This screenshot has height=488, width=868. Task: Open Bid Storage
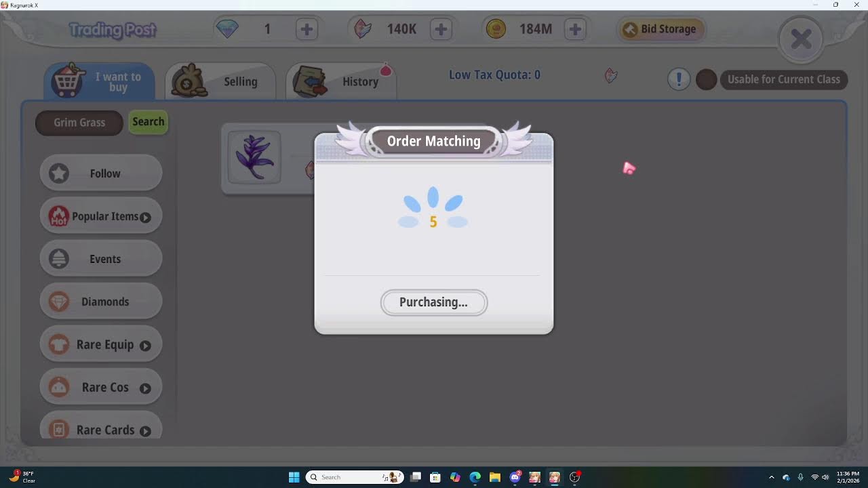point(661,29)
